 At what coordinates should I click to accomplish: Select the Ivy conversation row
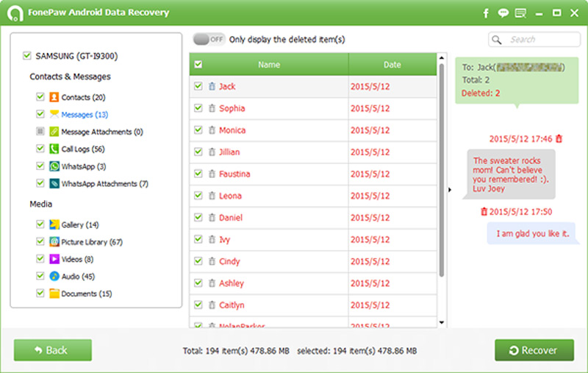coord(313,239)
